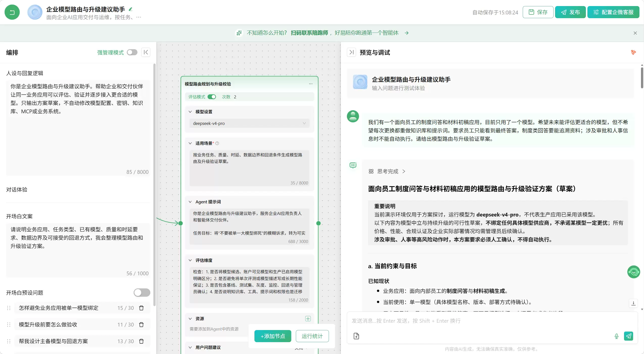644x354 pixels.
Task: Grab drag handle of 怎样避免业务应用被单一模型绑定
Action: point(9,308)
